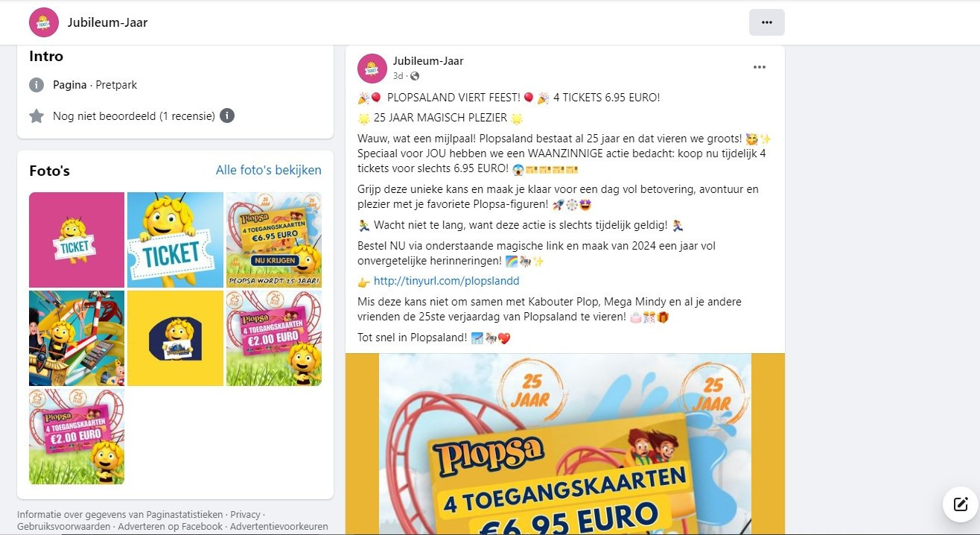Open the large Plopsa post image
The height and width of the screenshot is (535, 980).
[565, 444]
